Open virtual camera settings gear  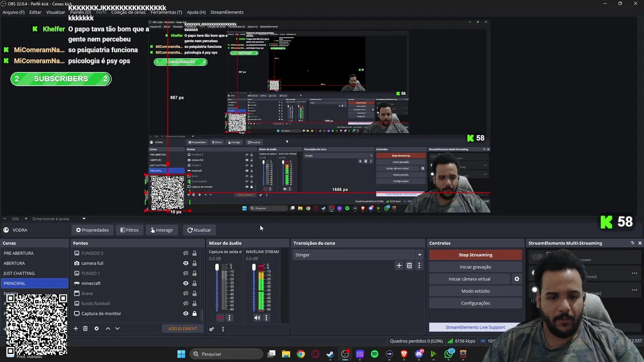pyautogui.click(x=517, y=279)
